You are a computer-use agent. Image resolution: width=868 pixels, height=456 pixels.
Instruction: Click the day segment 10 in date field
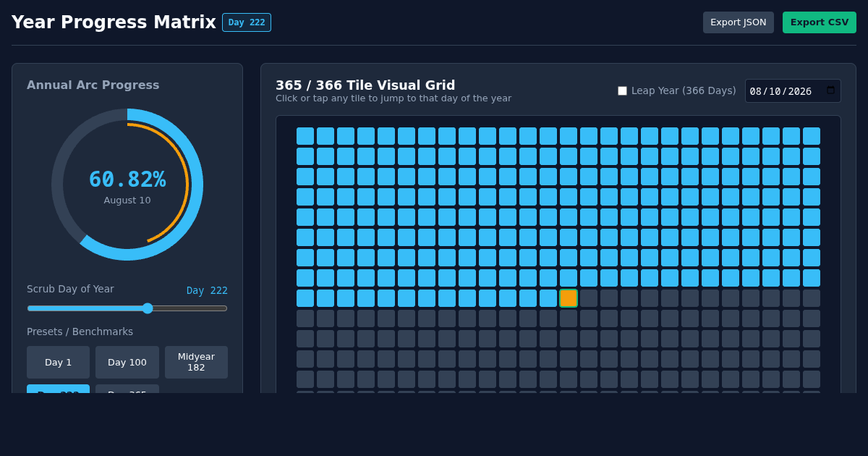[775, 91]
